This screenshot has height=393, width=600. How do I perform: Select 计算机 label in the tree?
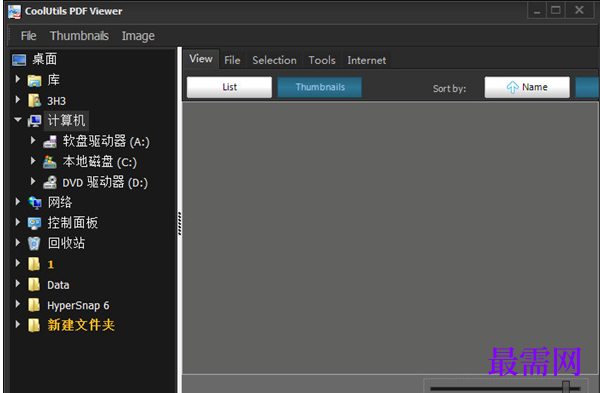(x=66, y=121)
